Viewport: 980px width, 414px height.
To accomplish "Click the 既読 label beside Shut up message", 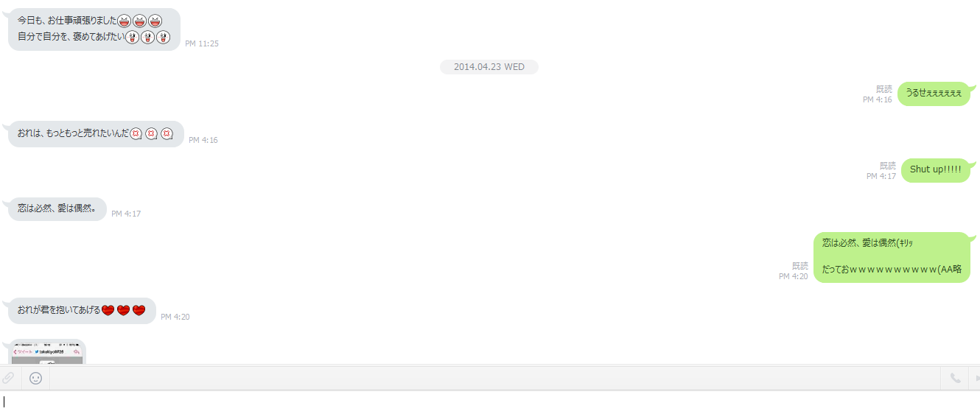I will (x=888, y=166).
